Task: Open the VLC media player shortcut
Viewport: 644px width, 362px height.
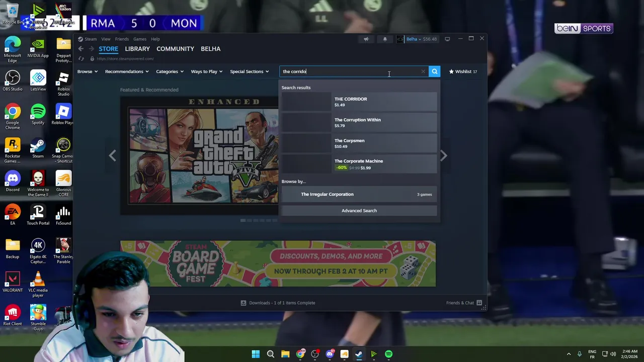Action: click(x=38, y=285)
